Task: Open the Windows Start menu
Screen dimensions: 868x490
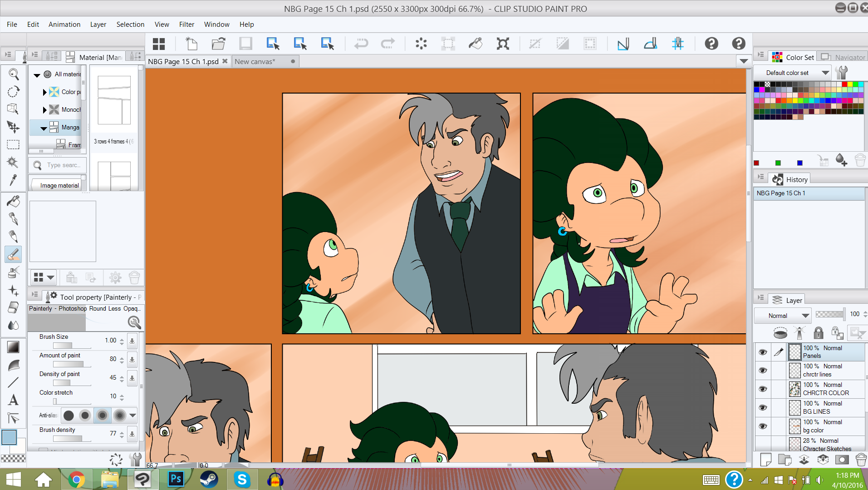Action: (13, 479)
